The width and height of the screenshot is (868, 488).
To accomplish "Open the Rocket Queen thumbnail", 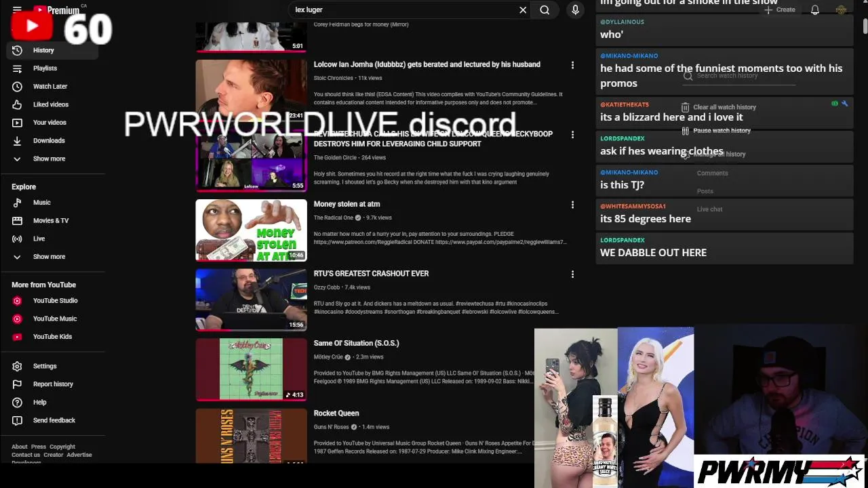I will point(251,436).
